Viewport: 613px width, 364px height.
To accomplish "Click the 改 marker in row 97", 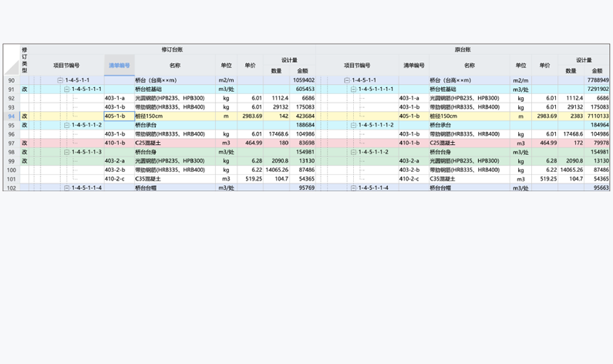I will (x=24, y=143).
